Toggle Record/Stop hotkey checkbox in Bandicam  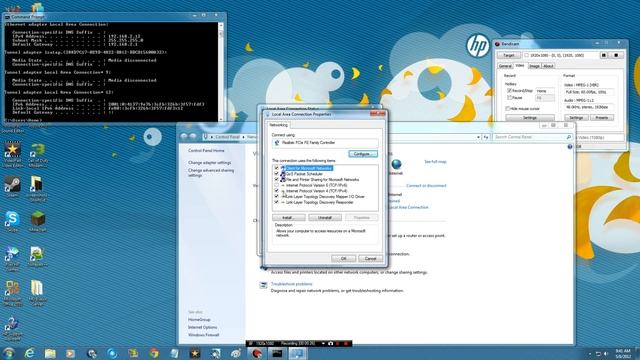click(509, 91)
